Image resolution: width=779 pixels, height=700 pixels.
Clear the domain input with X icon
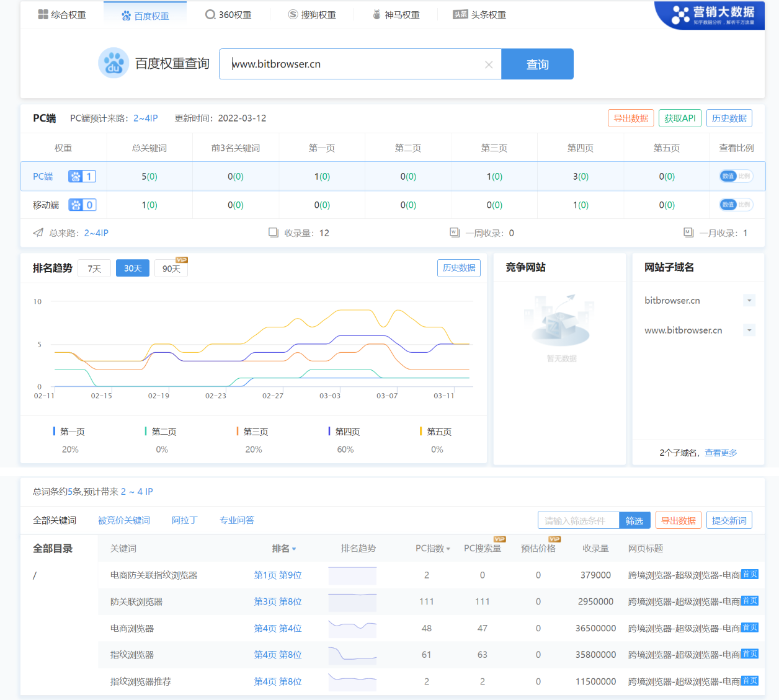click(489, 64)
